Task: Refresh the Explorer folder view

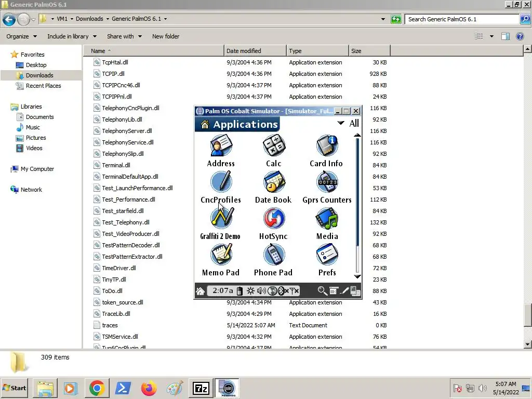Action: [396, 19]
